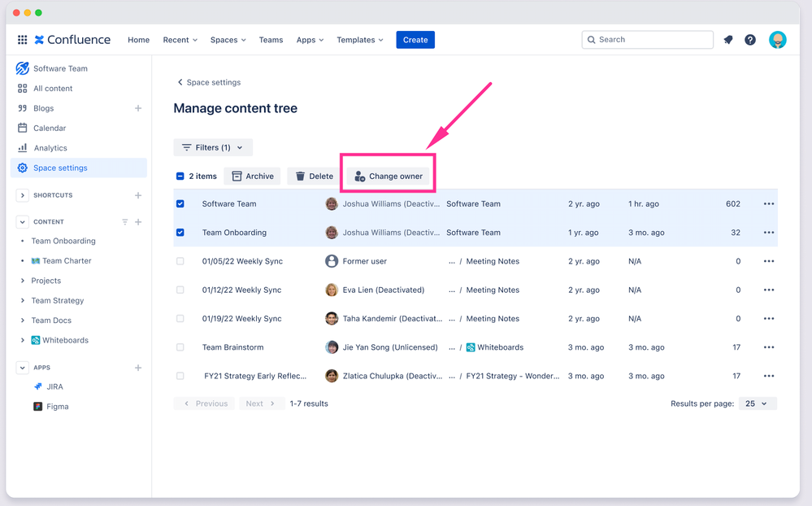The width and height of the screenshot is (812, 506).
Task: Open the app switcher grid icon
Action: [x=22, y=40]
